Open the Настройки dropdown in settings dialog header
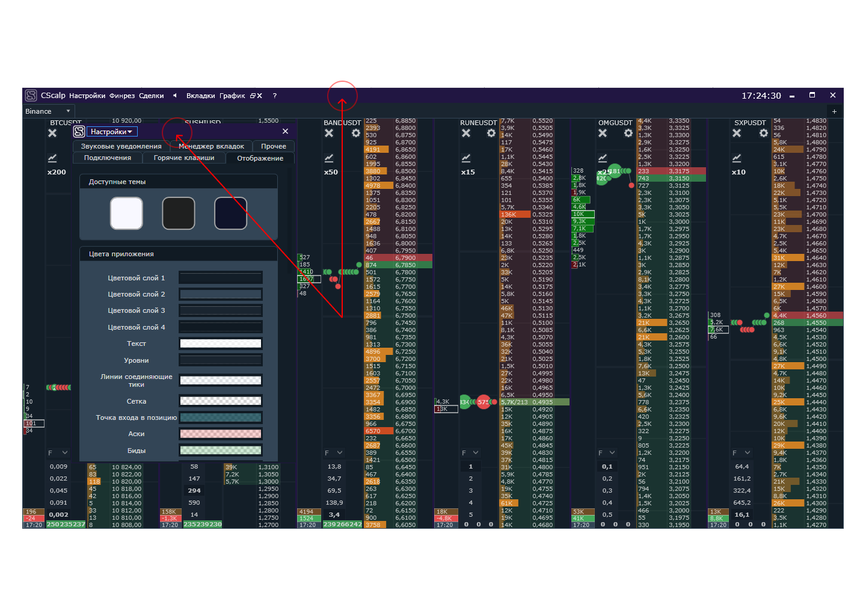866x616 pixels. coord(112,132)
